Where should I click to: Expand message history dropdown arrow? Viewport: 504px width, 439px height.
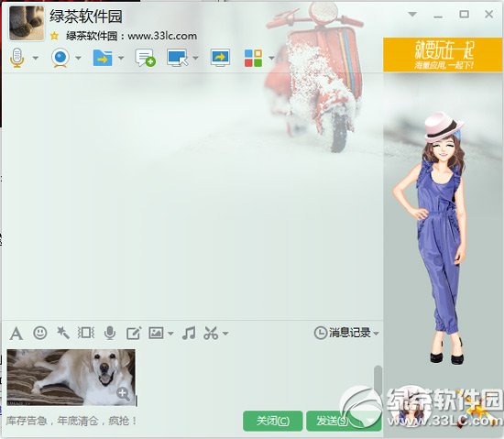click(376, 334)
